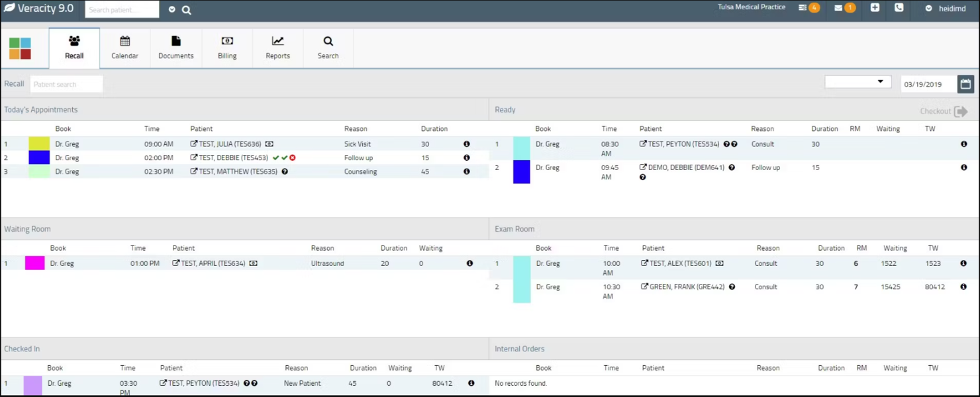Click the add (plus) icon in the header
This screenshot has height=397, width=980.
[x=874, y=9]
